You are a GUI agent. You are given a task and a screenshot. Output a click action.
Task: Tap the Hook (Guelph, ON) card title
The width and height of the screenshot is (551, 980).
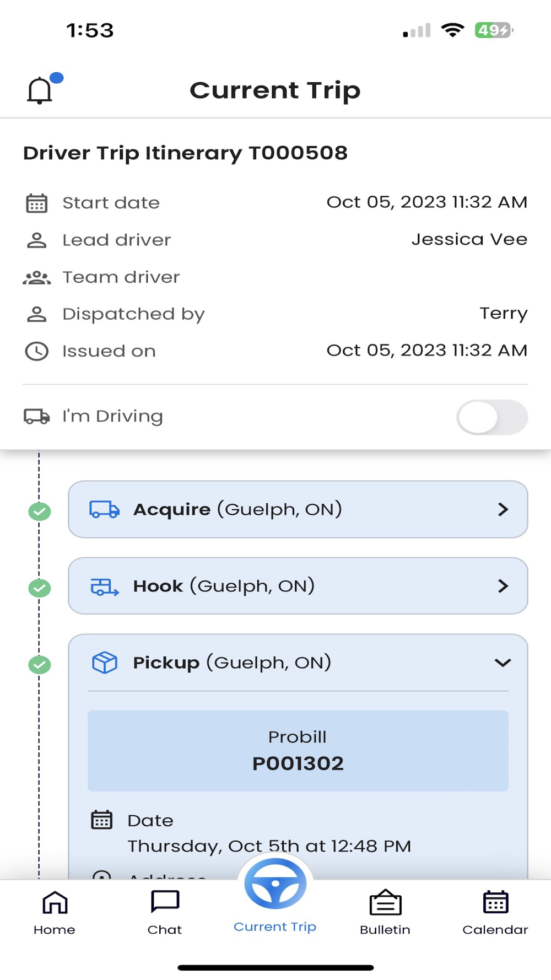click(x=224, y=586)
